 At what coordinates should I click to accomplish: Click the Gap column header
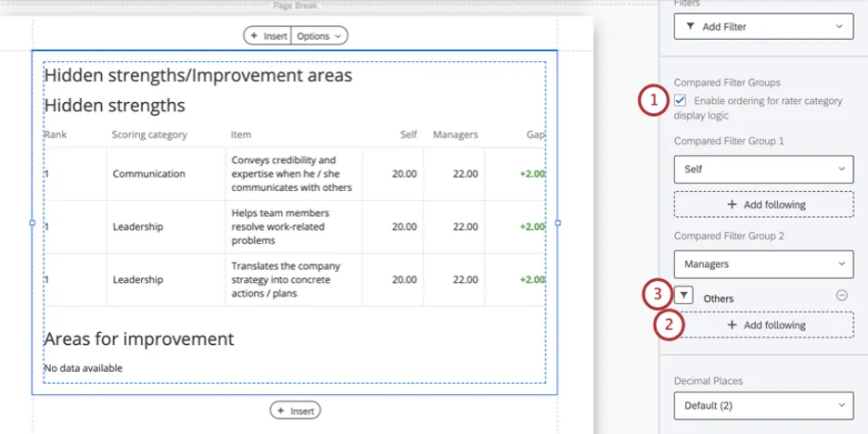point(536,134)
